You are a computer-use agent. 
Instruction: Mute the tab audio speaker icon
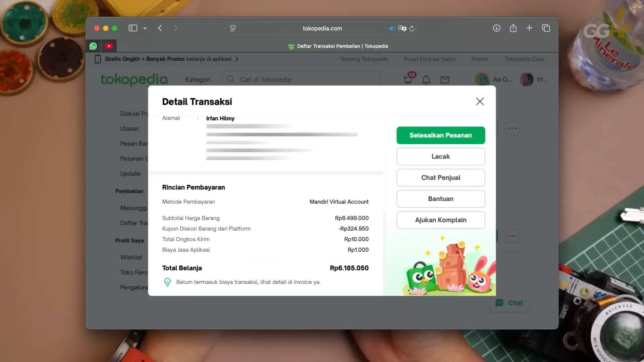392,28
